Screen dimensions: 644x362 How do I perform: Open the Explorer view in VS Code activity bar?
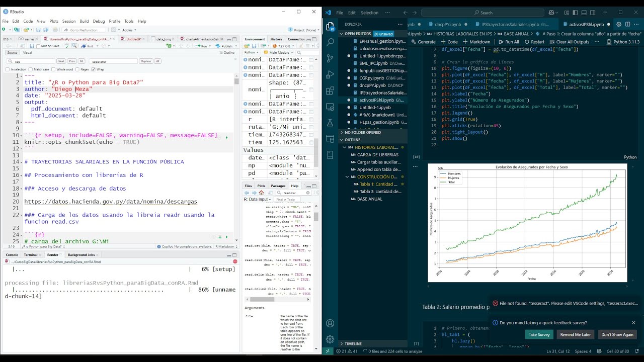pos(330,27)
